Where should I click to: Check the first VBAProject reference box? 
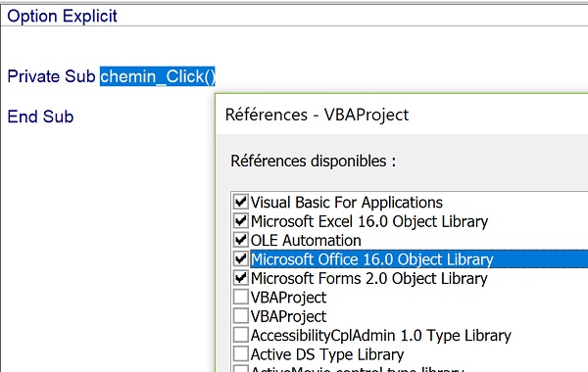(240, 297)
